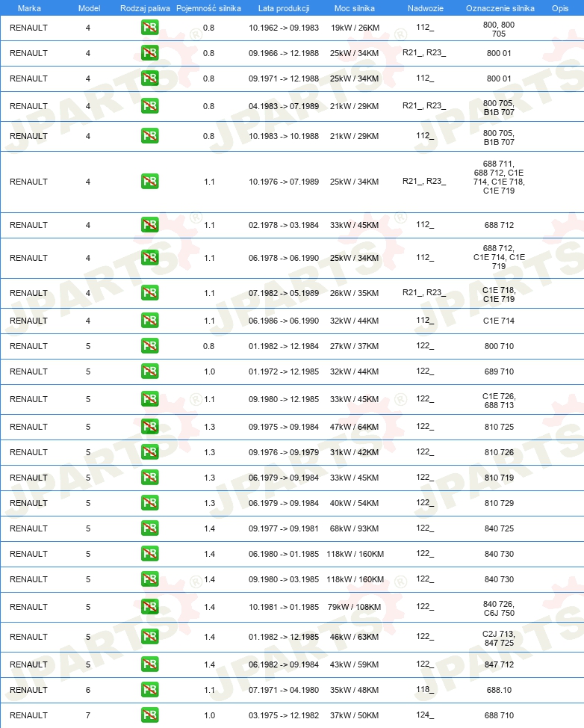Select engine code 847 712

click(499, 664)
